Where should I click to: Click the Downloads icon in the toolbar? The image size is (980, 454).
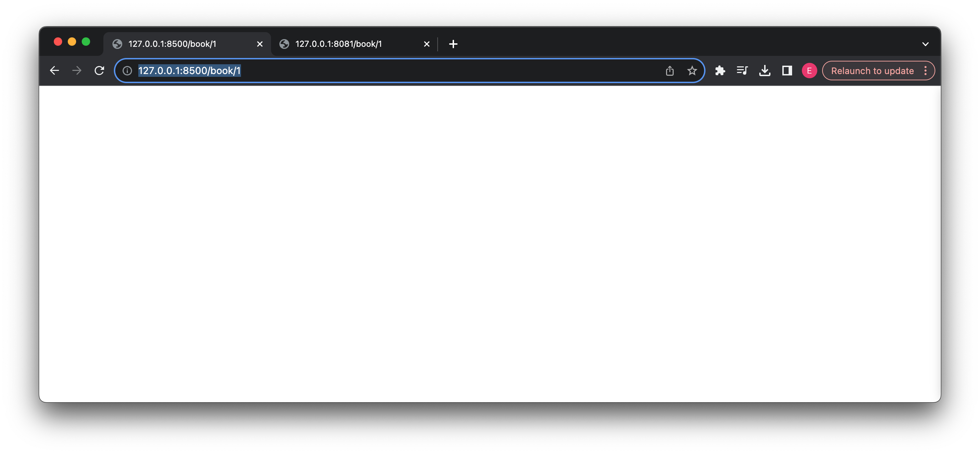point(765,71)
